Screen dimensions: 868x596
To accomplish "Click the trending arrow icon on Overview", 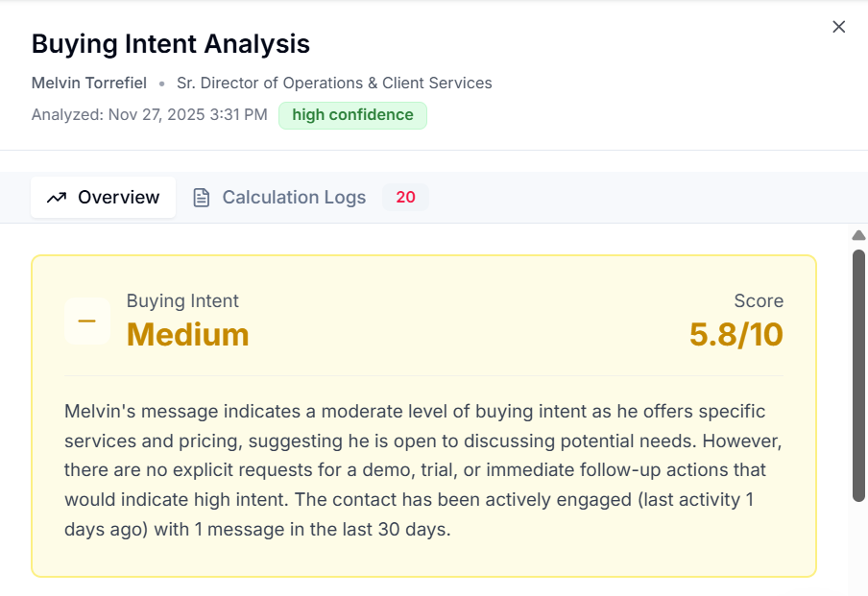I will tap(57, 198).
